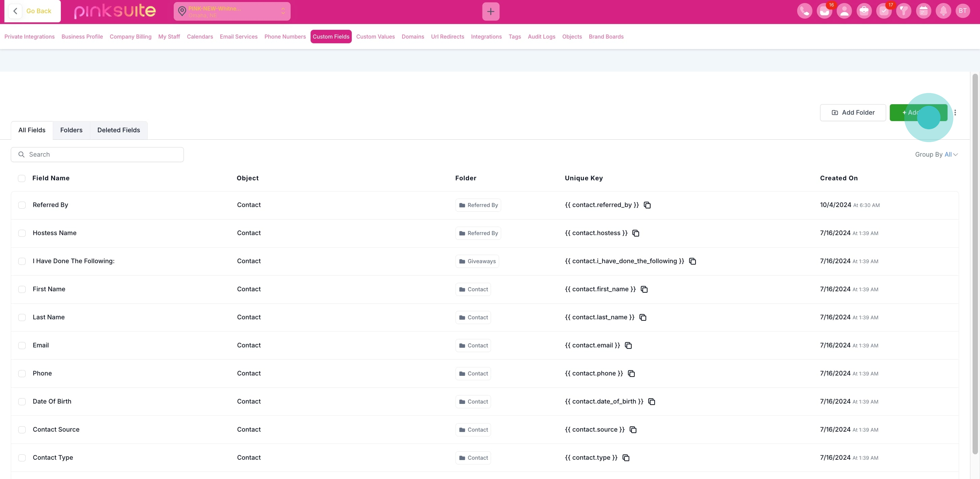This screenshot has height=479, width=980.
Task: Toggle the select-all Field Name checkbox
Action: 22,178
